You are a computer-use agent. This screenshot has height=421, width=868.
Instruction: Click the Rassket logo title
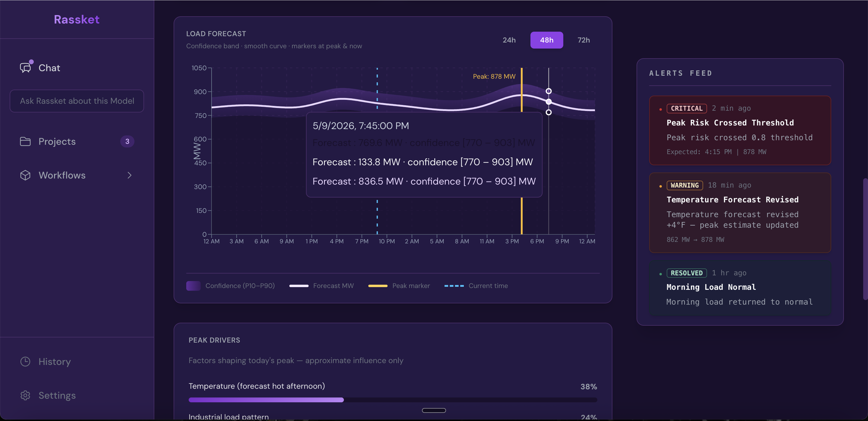pyautogui.click(x=77, y=19)
